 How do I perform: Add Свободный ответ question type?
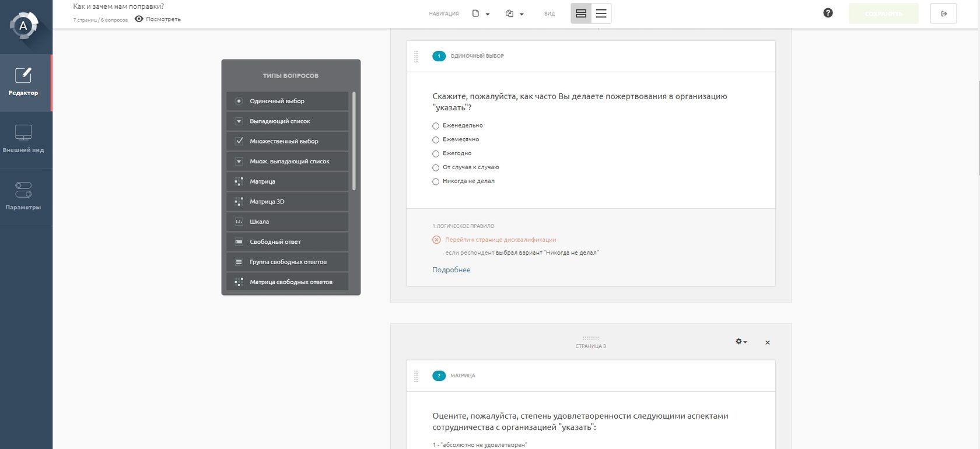click(287, 242)
